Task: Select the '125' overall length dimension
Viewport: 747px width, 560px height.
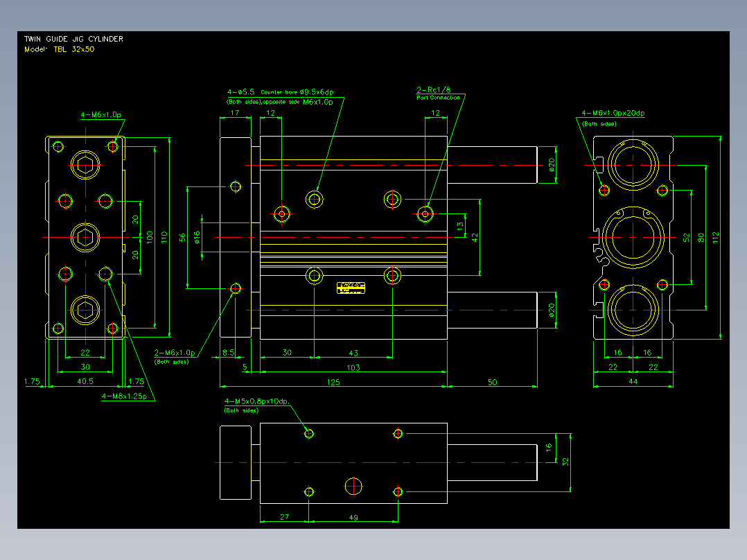Action: (333, 383)
